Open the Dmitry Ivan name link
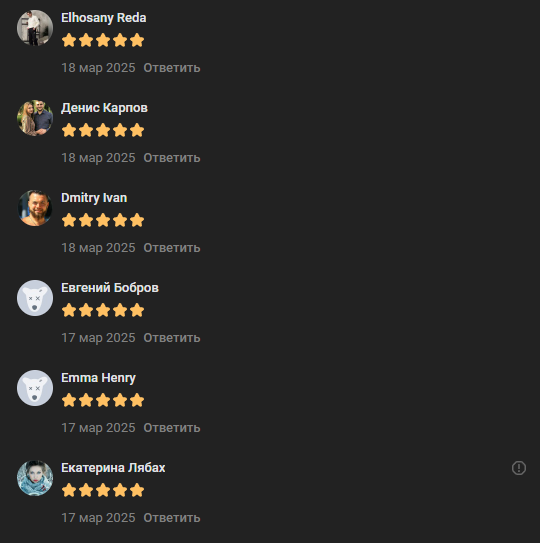The width and height of the screenshot is (540, 543). point(94,198)
